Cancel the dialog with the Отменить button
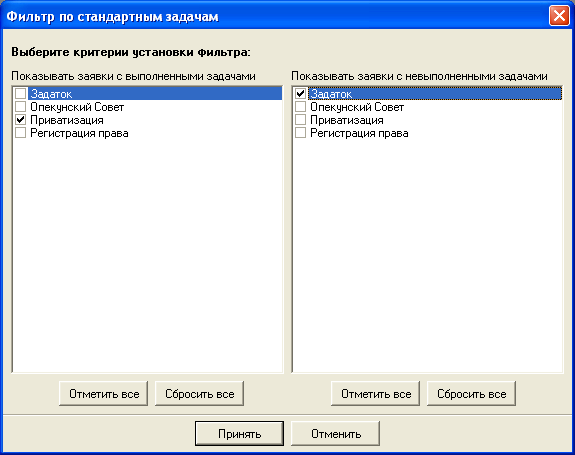Image resolution: width=575 pixels, height=455 pixels. 336,433
